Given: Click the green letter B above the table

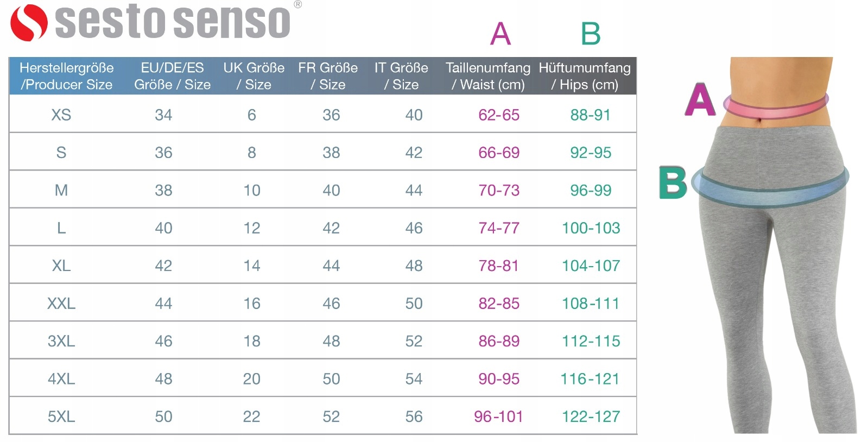Looking at the screenshot, I should [x=591, y=34].
